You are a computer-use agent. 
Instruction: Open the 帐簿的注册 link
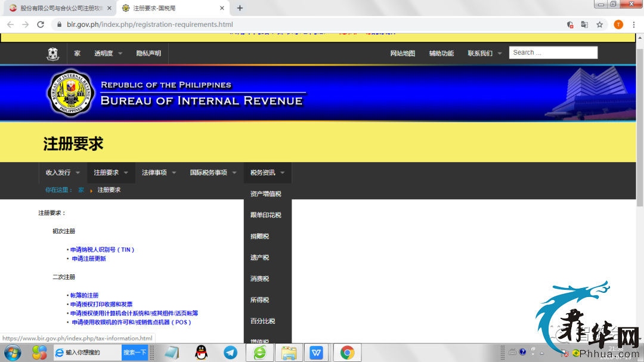click(84, 295)
